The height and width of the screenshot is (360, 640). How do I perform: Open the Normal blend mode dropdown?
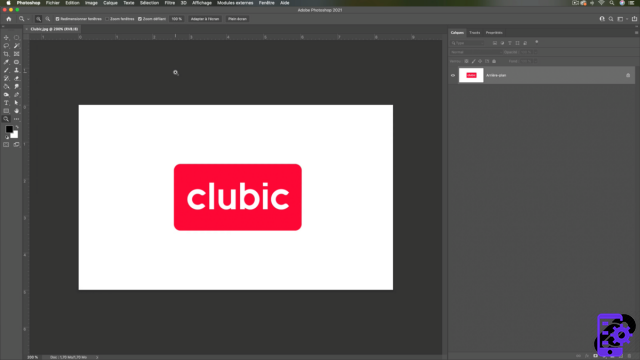476,52
